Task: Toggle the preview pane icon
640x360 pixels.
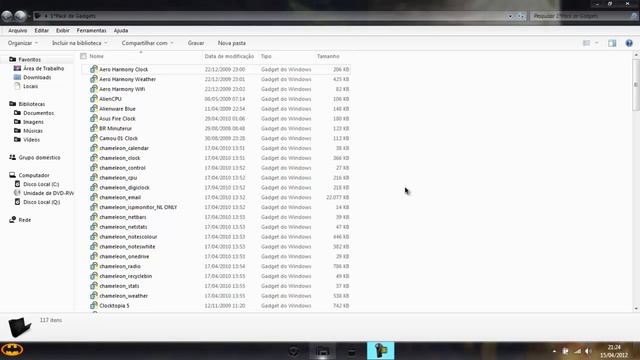Action: 612,43
